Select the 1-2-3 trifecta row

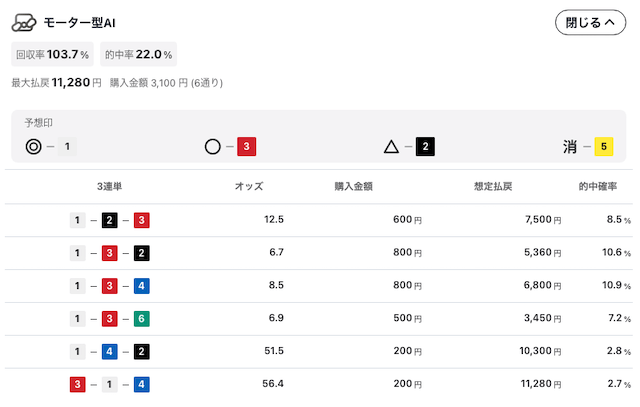pos(319,220)
